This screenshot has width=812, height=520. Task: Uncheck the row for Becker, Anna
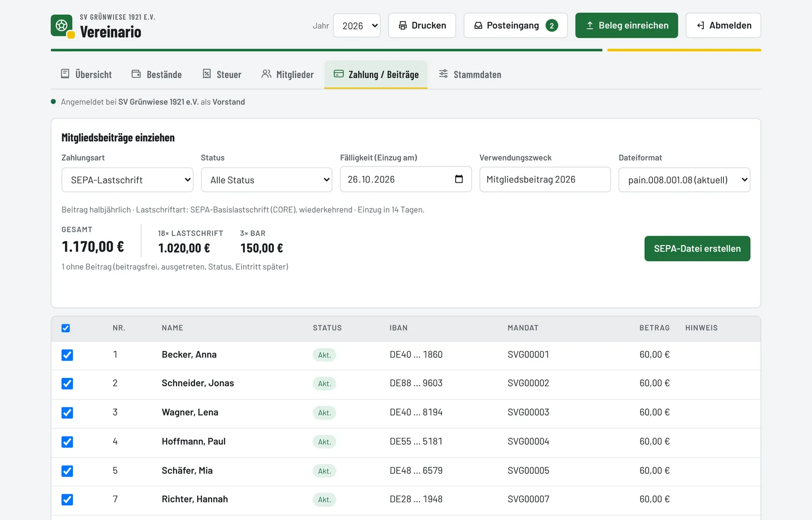(67, 355)
